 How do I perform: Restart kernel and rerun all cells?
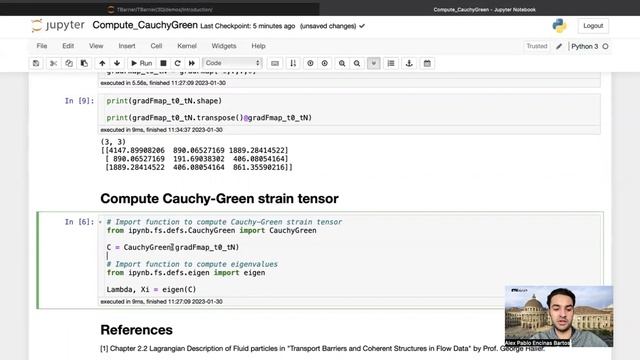click(x=192, y=63)
